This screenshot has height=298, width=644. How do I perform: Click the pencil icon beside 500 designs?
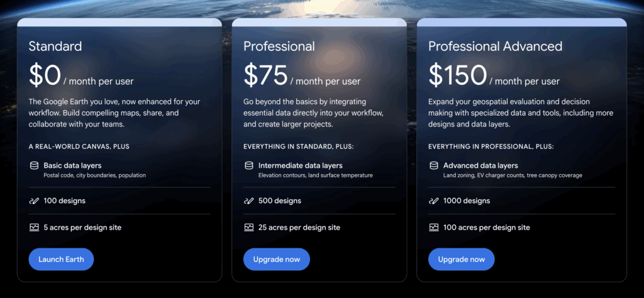[x=249, y=201]
